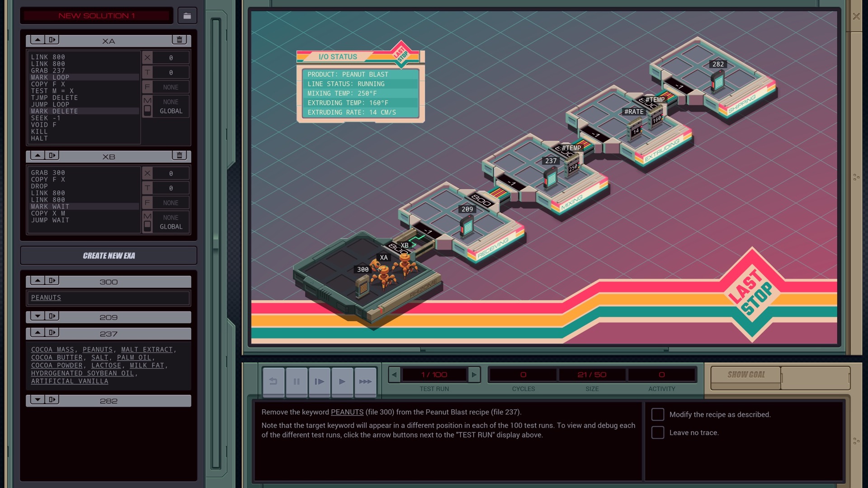The width and height of the screenshot is (868, 488).
Task: Fast-forward the simulation
Action: coord(365,382)
